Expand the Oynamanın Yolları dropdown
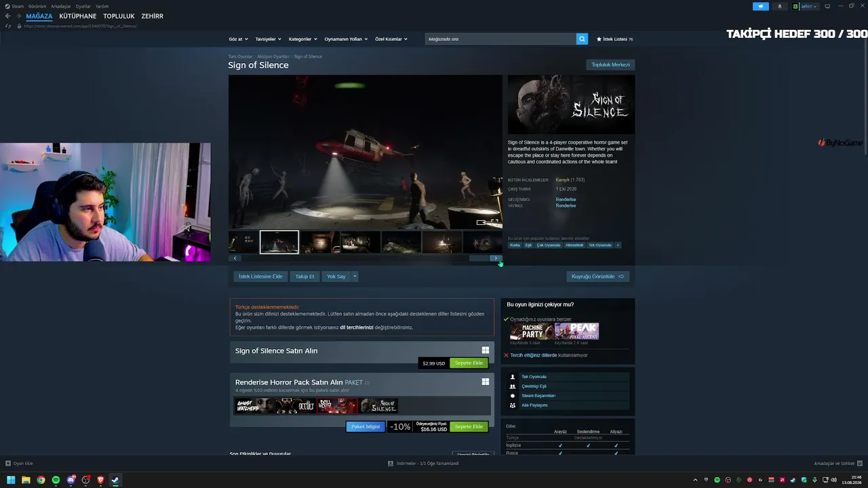868x488 pixels. tap(346, 39)
